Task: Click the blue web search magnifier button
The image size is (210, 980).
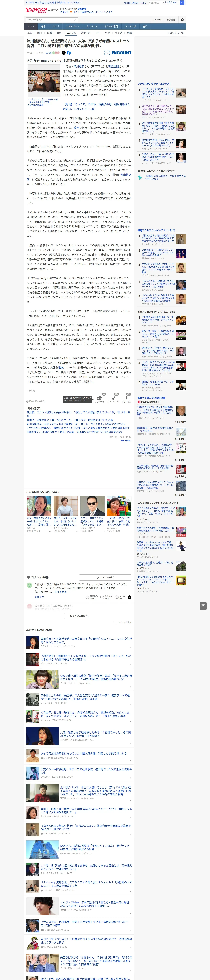Action: coord(182,3)
